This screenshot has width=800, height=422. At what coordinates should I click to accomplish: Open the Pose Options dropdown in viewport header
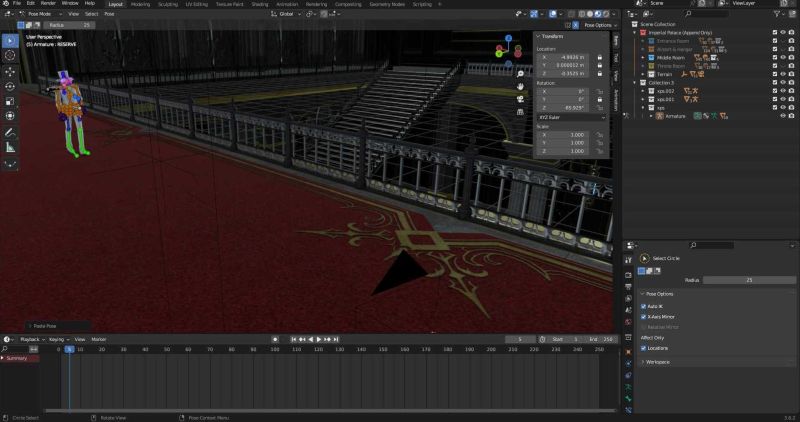pyautogui.click(x=601, y=25)
